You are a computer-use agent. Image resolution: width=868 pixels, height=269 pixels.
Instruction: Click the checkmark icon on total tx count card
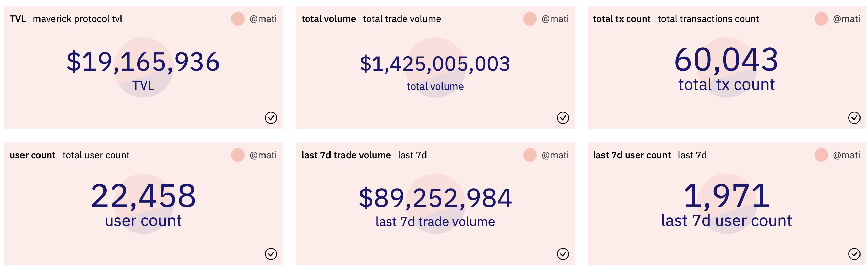pyautogui.click(x=854, y=118)
